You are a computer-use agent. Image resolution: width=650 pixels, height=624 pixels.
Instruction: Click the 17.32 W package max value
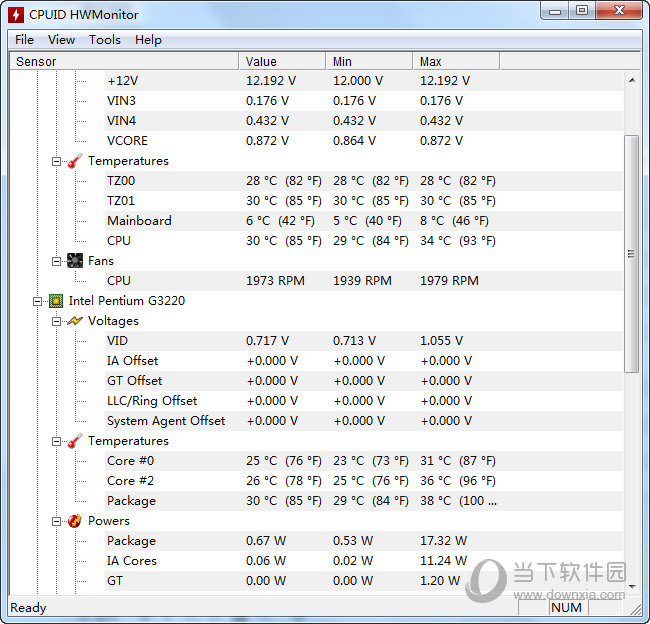pyautogui.click(x=444, y=541)
